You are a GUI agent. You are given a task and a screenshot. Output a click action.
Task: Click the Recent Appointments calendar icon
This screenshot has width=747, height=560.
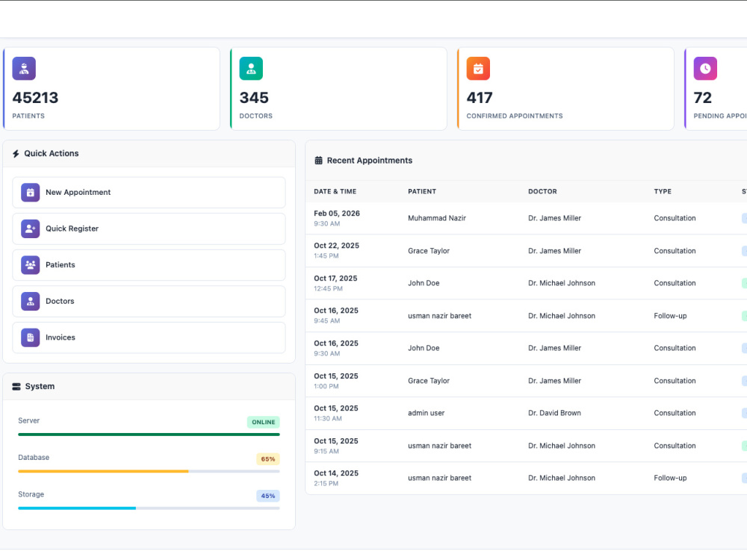(x=319, y=161)
